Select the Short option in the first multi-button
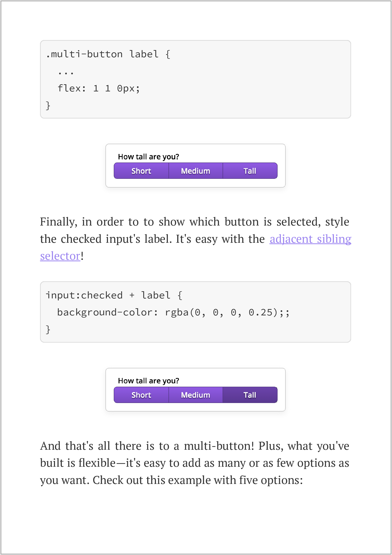392x555 pixels. tap(141, 171)
